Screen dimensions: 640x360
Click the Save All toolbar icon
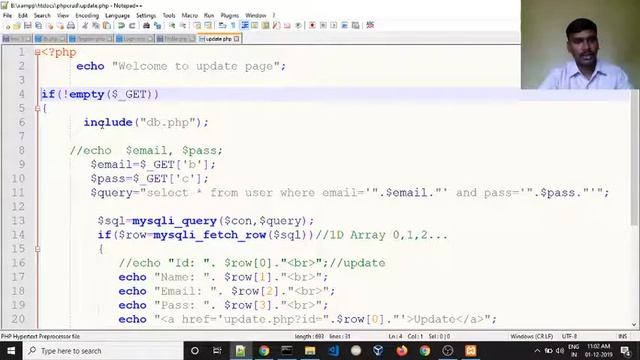tap(38, 26)
